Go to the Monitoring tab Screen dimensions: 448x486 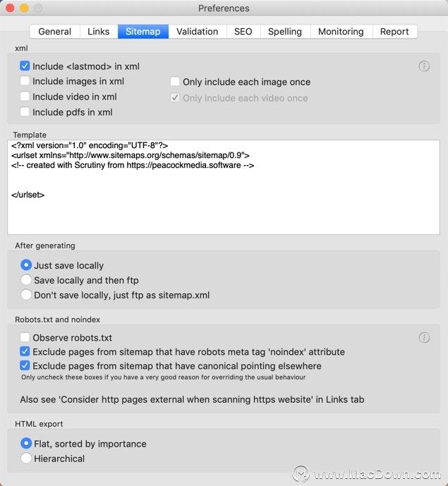click(341, 32)
